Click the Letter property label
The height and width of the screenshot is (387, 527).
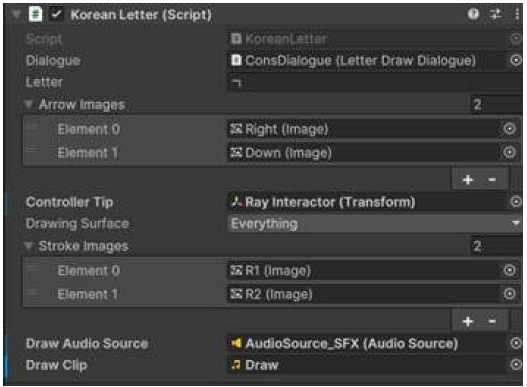pyautogui.click(x=44, y=82)
